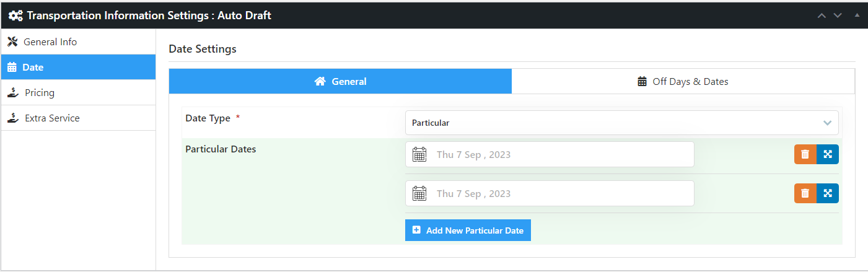868x272 pixels.
Task: Click calendar icon in second date field
Action: click(x=419, y=193)
